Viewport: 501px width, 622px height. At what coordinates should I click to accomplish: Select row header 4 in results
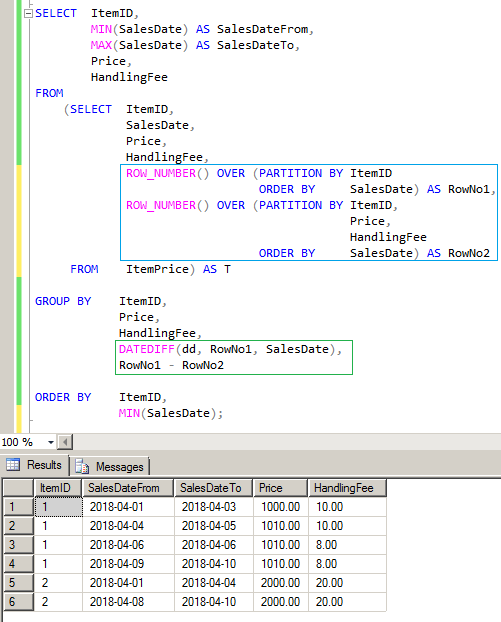(x=18, y=564)
